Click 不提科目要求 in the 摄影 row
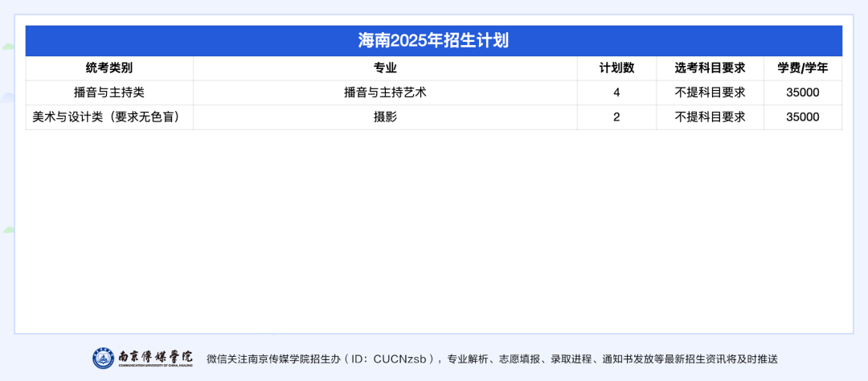Viewport: 868px width, 381px height. [x=710, y=117]
